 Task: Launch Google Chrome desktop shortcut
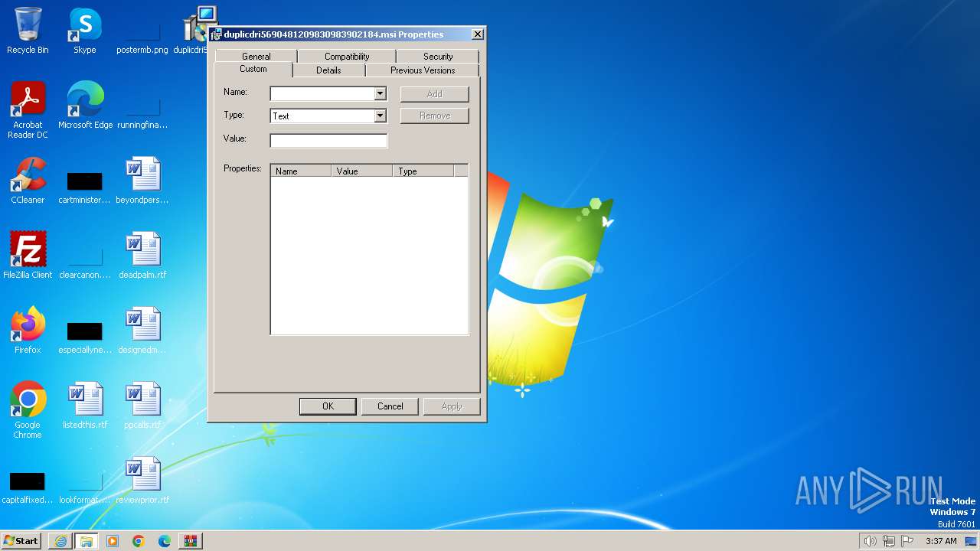click(28, 410)
